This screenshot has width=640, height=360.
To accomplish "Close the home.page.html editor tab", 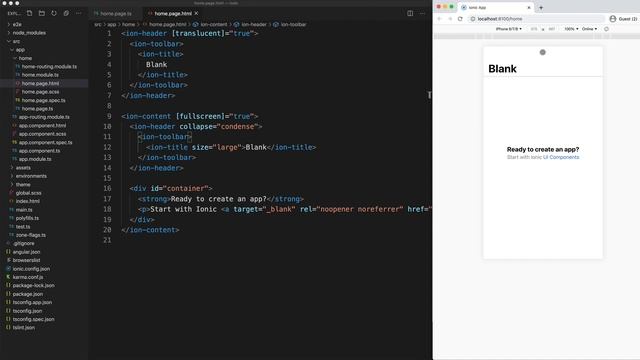I will coord(196,13).
